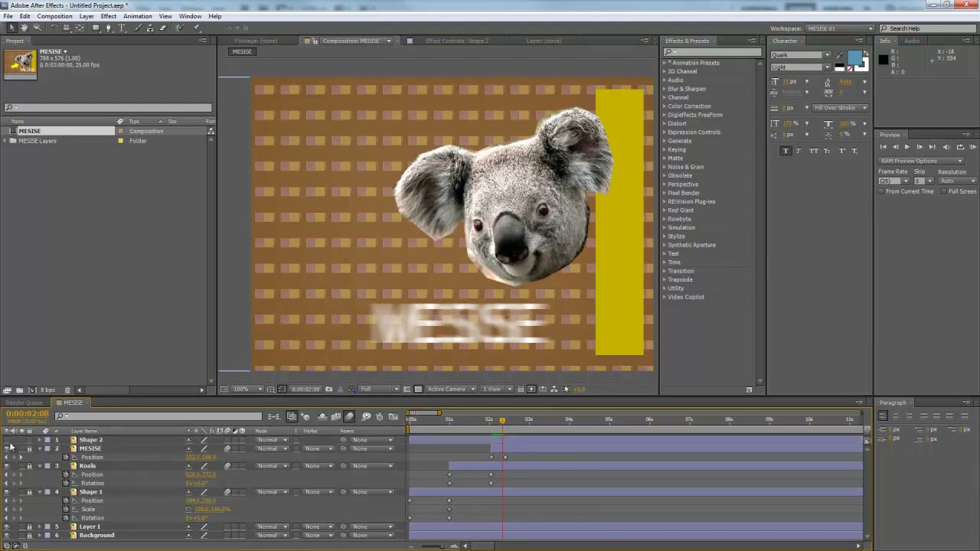Open the RAM Preview Options dropdown

[921, 161]
